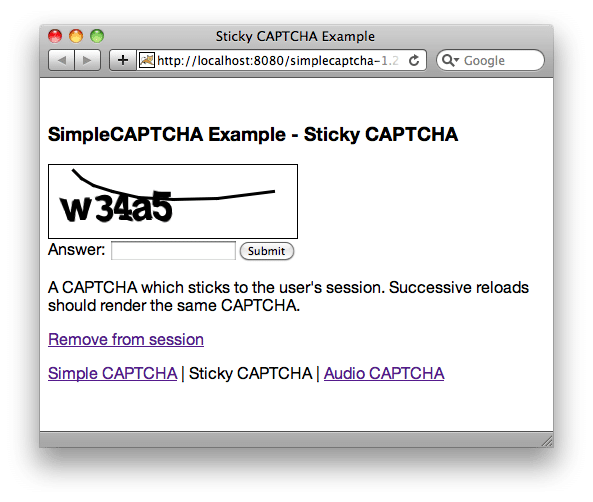Viewport: 593px width, 502px height.
Task: Open the Simple CAPTCHA link
Action: click(x=113, y=373)
